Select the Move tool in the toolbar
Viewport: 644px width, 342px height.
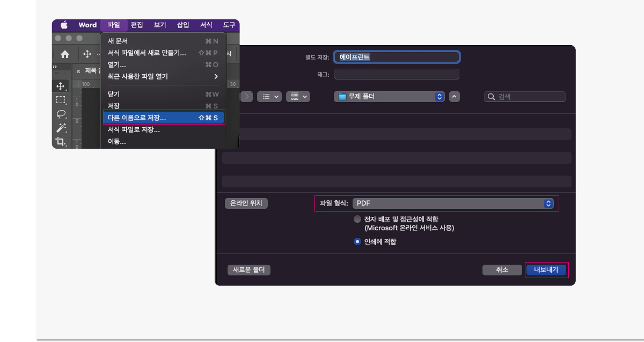60,86
